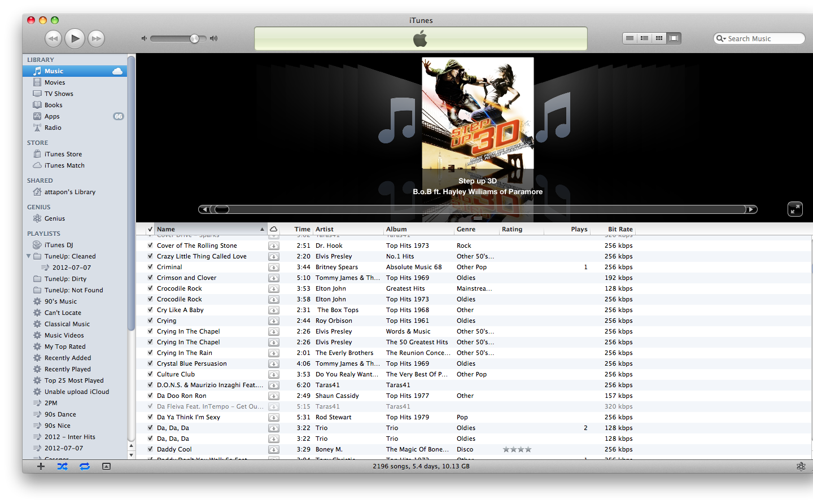Collapse the TuneUp: Cleaned folder
The width and height of the screenshot is (813, 504).
point(29,256)
